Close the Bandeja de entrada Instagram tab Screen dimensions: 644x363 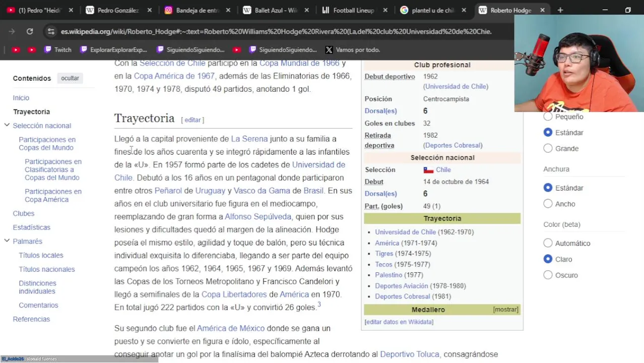point(228,10)
